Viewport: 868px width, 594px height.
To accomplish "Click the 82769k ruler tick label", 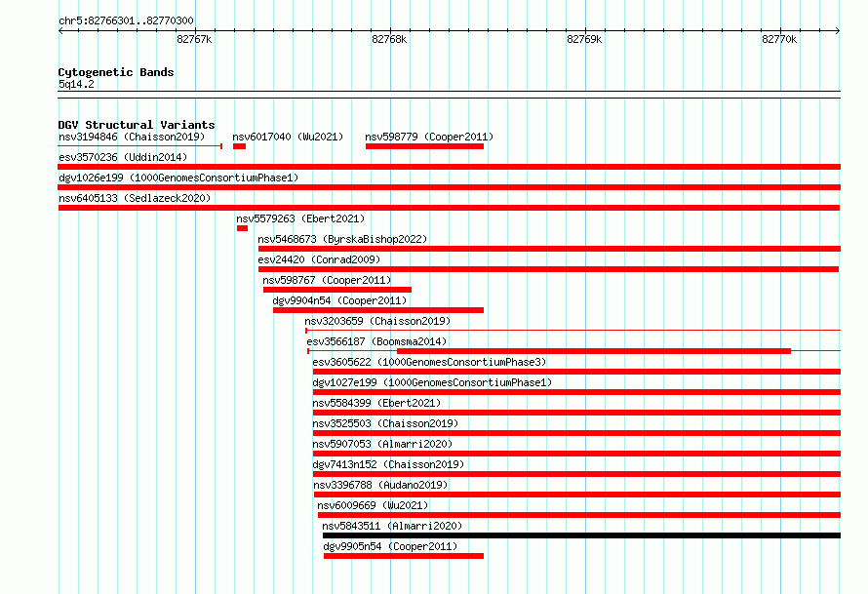I will point(584,39).
